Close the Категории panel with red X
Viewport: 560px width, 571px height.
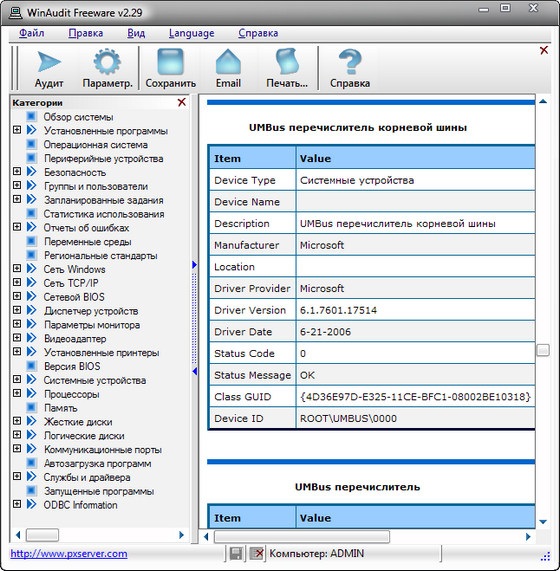[181, 102]
